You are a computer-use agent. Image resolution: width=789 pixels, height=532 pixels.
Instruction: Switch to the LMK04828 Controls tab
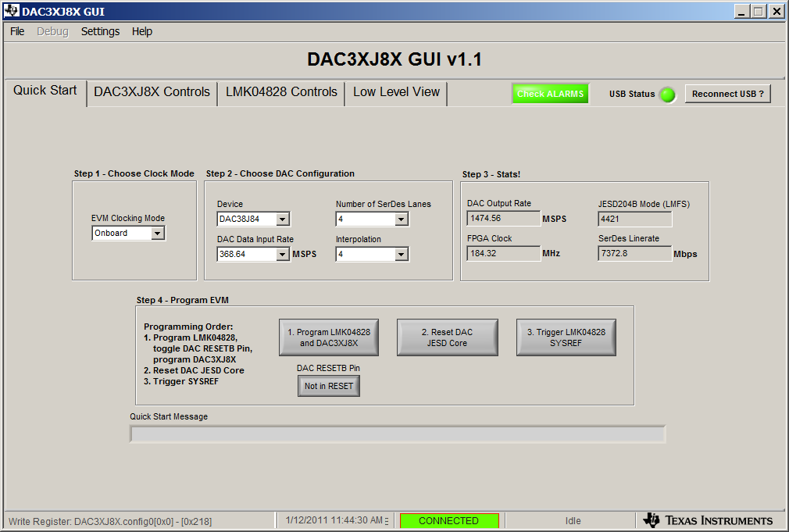(x=281, y=93)
